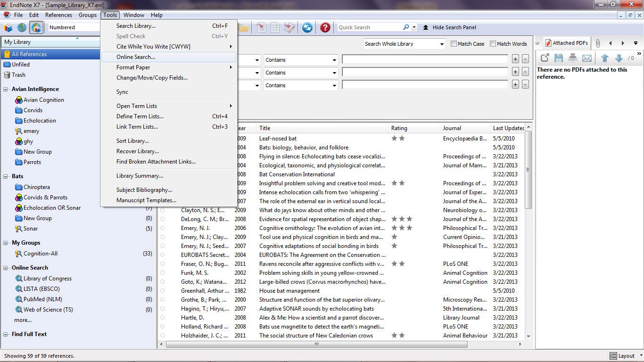Click the Email PDF envelope icon
The width and height of the screenshot is (644, 362).
click(x=587, y=58)
